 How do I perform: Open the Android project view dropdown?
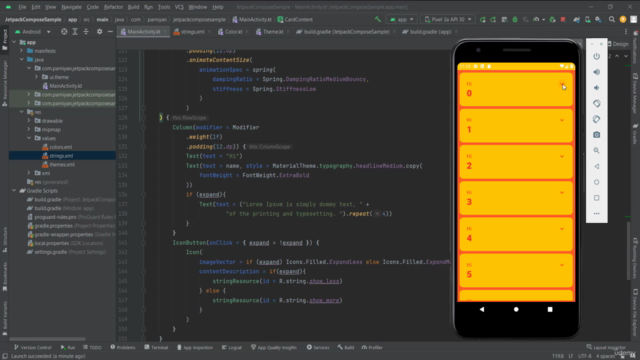[33, 31]
